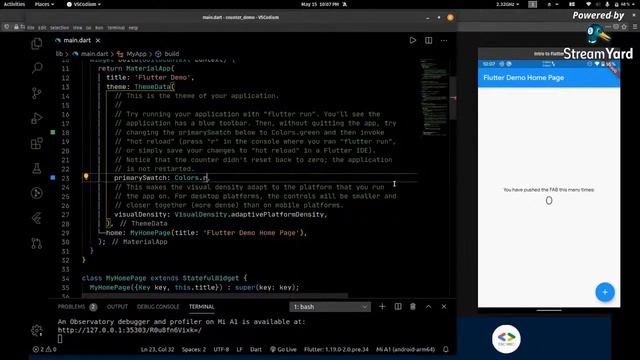Image resolution: width=640 pixels, height=360 pixels.
Task: Click Flutter Demo Home Page app bar title
Action: [524, 78]
